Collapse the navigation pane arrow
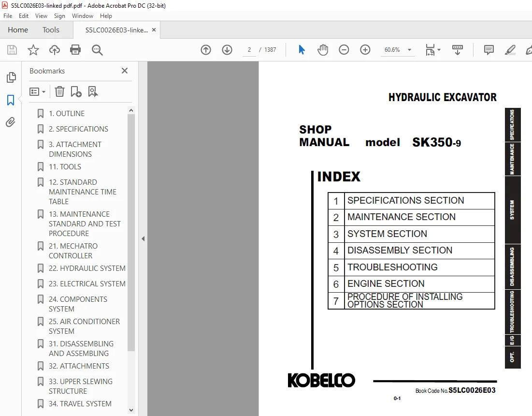Viewport: 532px width, 416px height. 143,239
